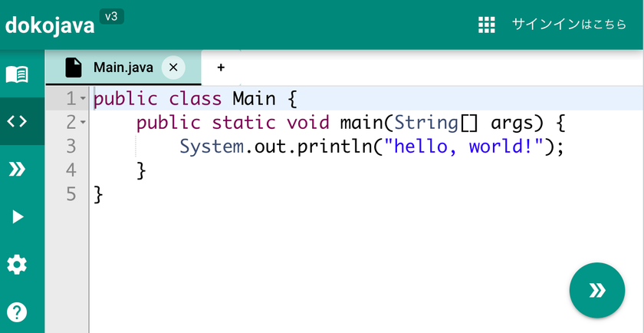This screenshot has width=644, height=333.
Task: Click the dokojava logo title
Action: (x=50, y=26)
